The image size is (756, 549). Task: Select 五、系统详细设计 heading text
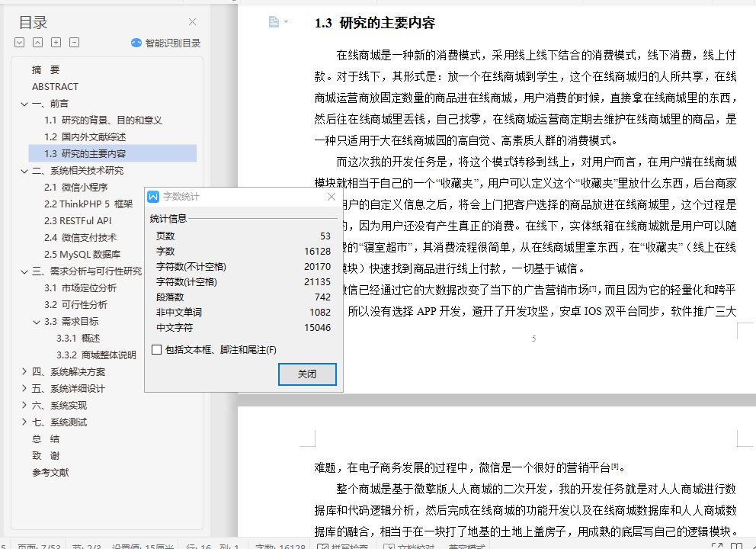(69, 389)
